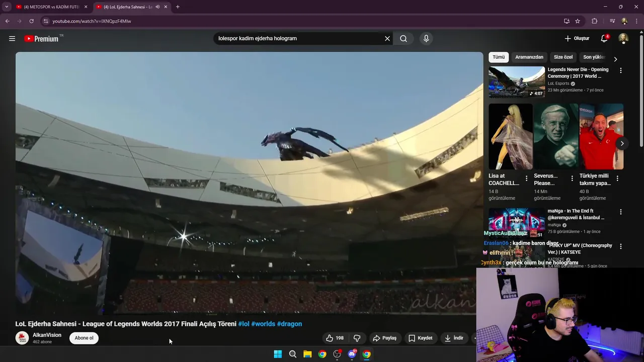644x362 pixels.
Task: Select the Size özel filter chip
Action: (x=563, y=57)
